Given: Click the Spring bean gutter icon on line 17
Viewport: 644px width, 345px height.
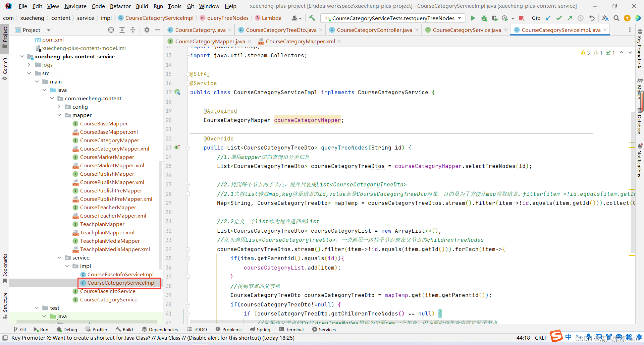Looking at the screenshot, I should (x=177, y=92).
